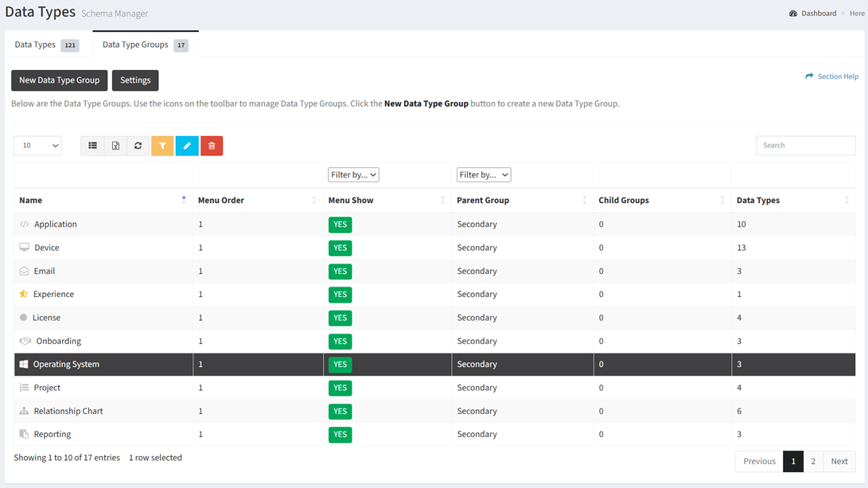Click the blue pencil edit button
The width and height of the screenshot is (868, 488).
(187, 146)
